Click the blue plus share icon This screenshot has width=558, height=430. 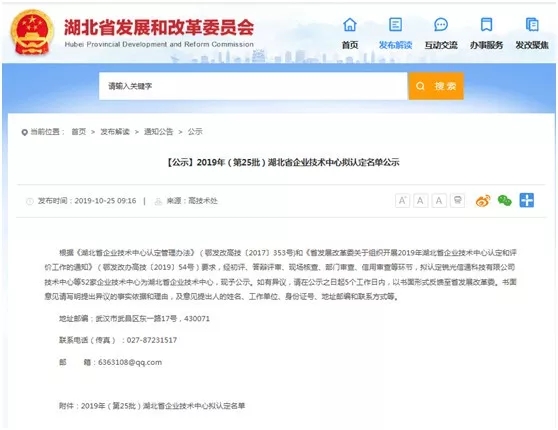[527, 200]
